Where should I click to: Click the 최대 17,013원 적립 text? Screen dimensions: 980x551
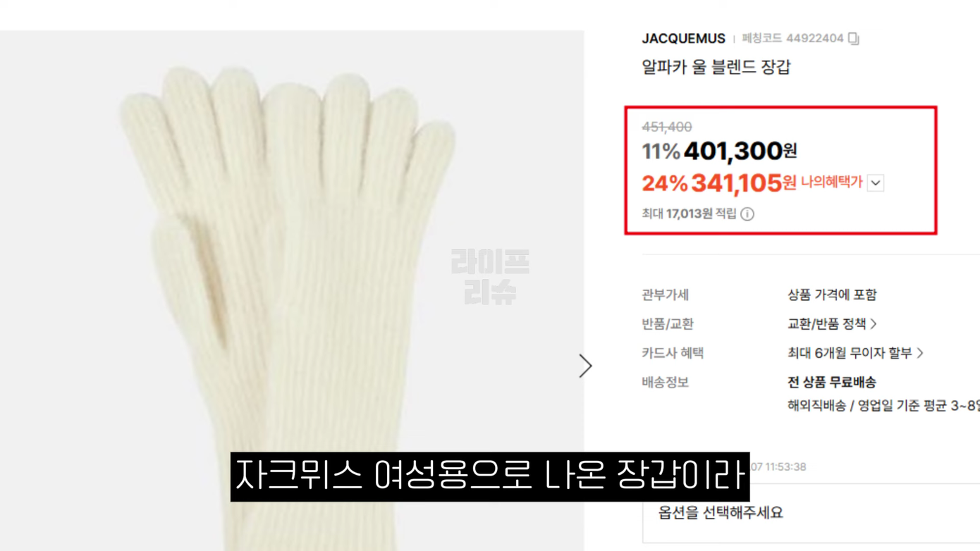[689, 213]
